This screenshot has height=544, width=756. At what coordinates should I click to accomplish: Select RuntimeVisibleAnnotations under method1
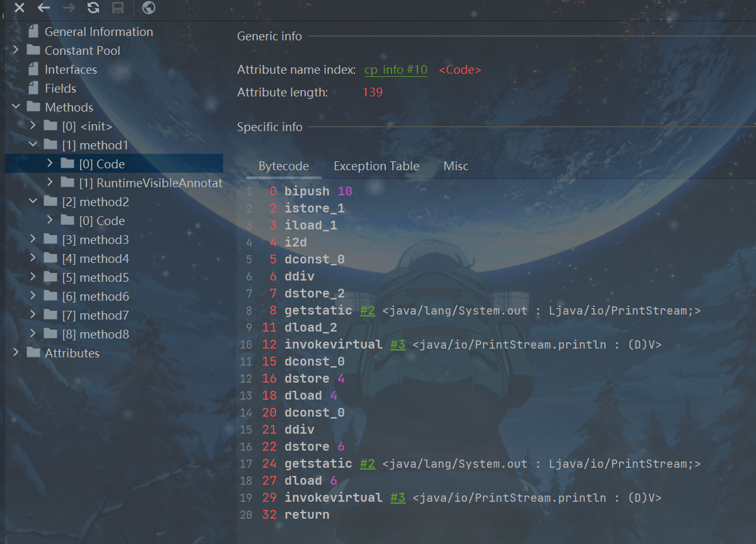(x=150, y=183)
